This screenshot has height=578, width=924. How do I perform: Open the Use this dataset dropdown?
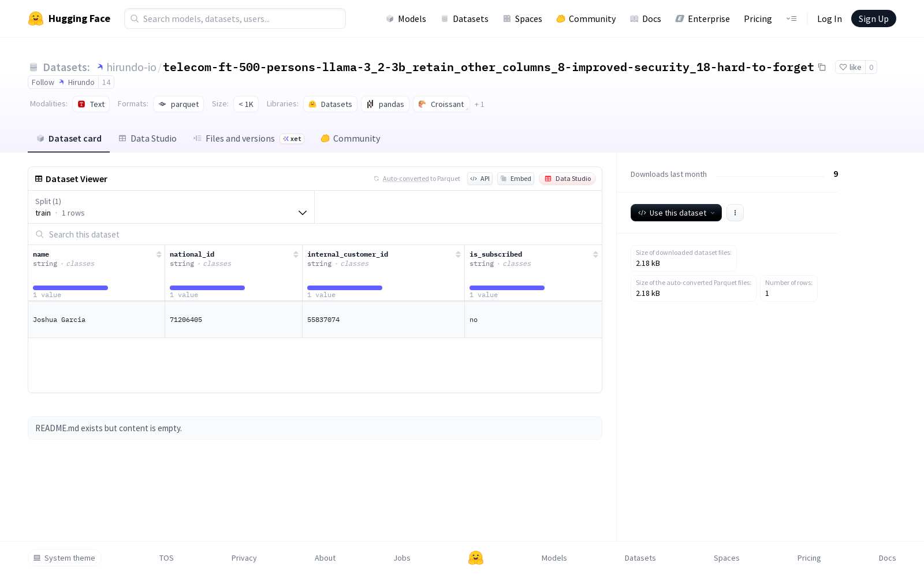676,213
